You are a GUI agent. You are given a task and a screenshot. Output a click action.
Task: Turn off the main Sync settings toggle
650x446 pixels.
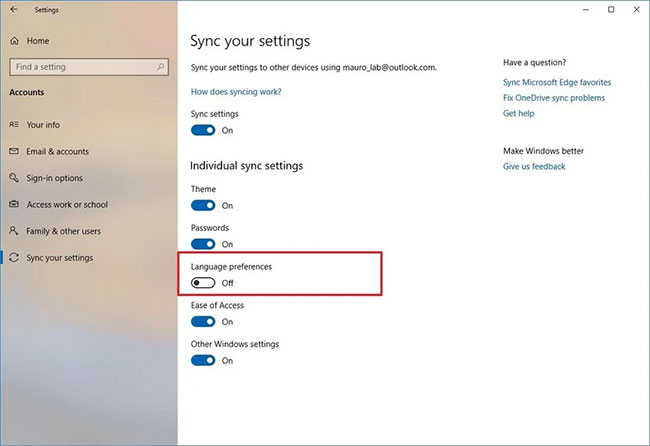203,130
